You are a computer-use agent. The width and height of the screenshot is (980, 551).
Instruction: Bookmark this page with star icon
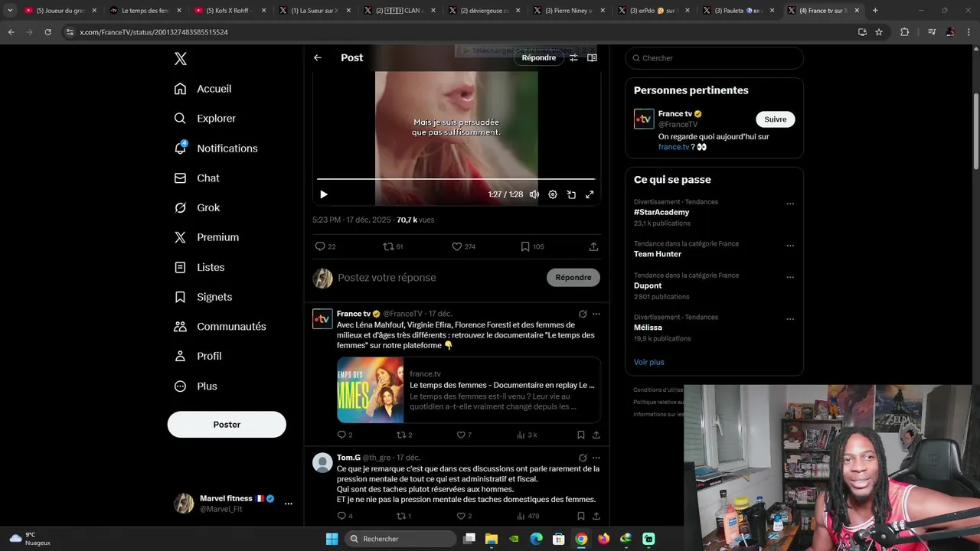[879, 32]
